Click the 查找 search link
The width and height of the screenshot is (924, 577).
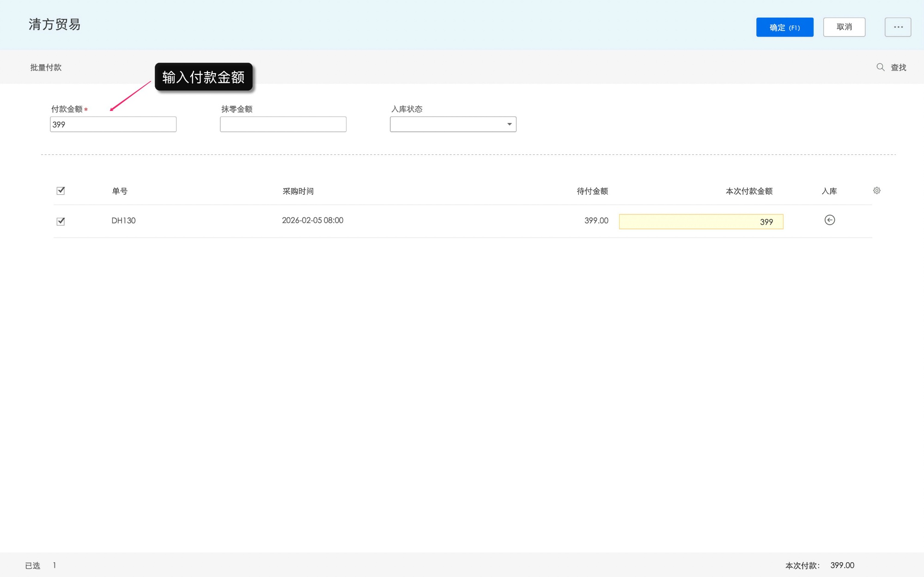pos(898,68)
